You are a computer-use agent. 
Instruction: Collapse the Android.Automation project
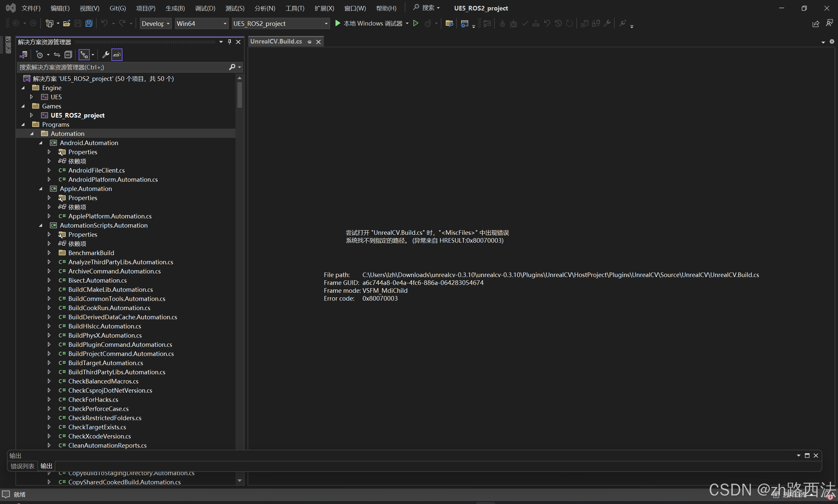pos(41,143)
